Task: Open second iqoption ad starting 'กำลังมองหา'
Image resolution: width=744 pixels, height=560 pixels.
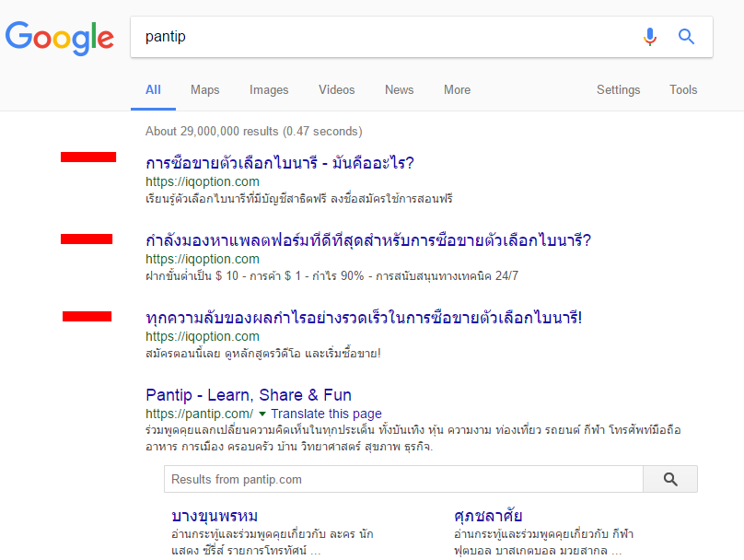Action: (x=368, y=240)
